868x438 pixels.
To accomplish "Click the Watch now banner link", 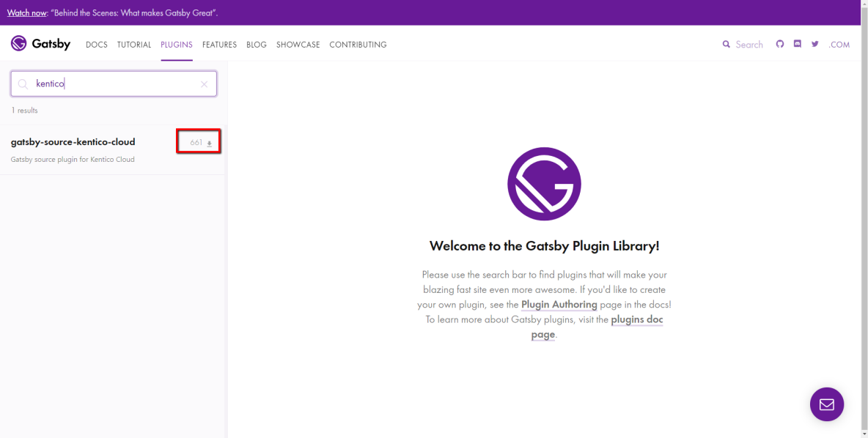I will [x=26, y=12].
